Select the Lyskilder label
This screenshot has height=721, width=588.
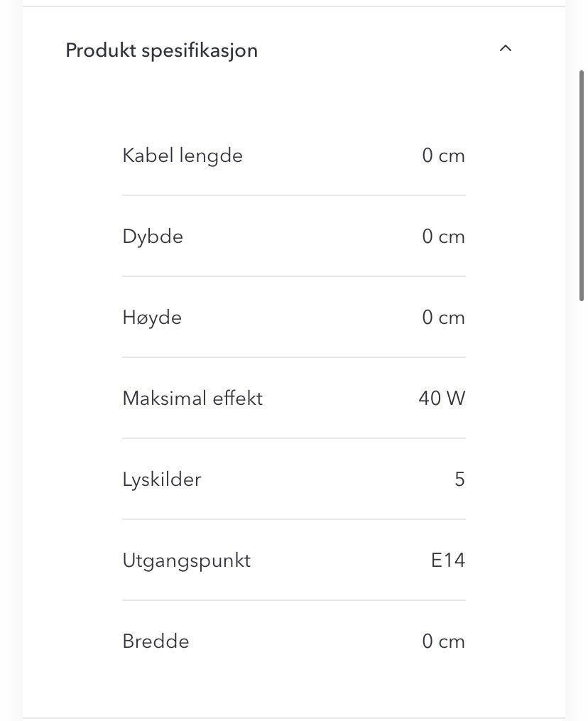click(x=162, y=479)
